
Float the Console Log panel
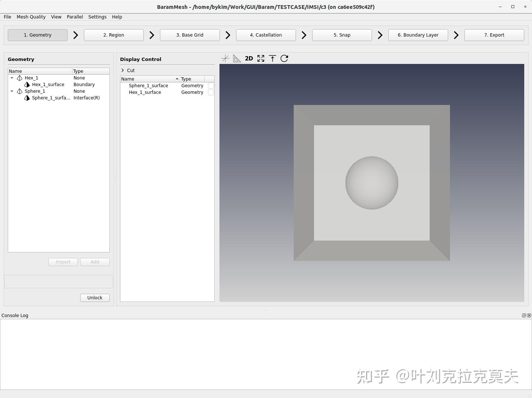[524, 315]
